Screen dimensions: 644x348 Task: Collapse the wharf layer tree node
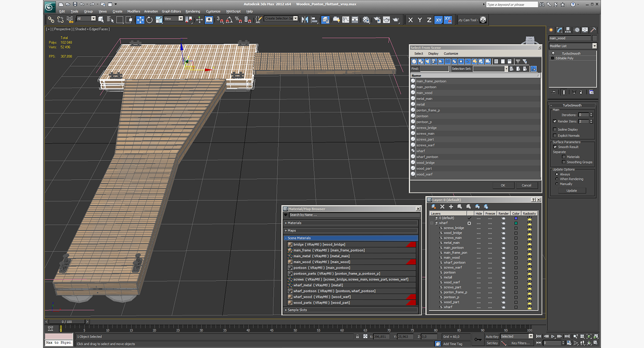click(432, 223)
